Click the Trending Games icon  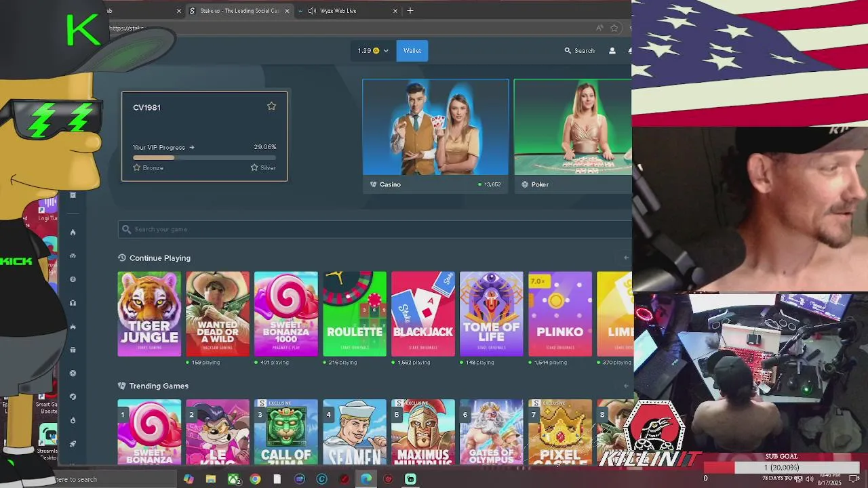(122, 386)
